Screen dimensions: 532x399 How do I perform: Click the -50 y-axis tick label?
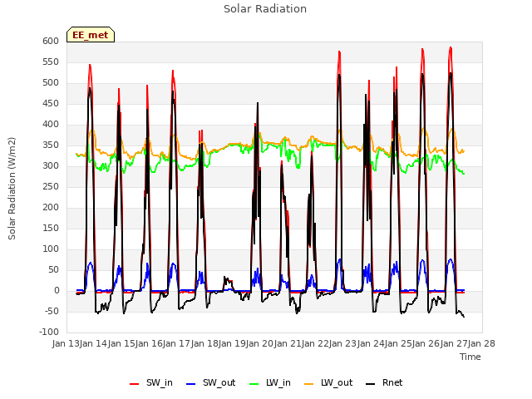pos(52,311)
